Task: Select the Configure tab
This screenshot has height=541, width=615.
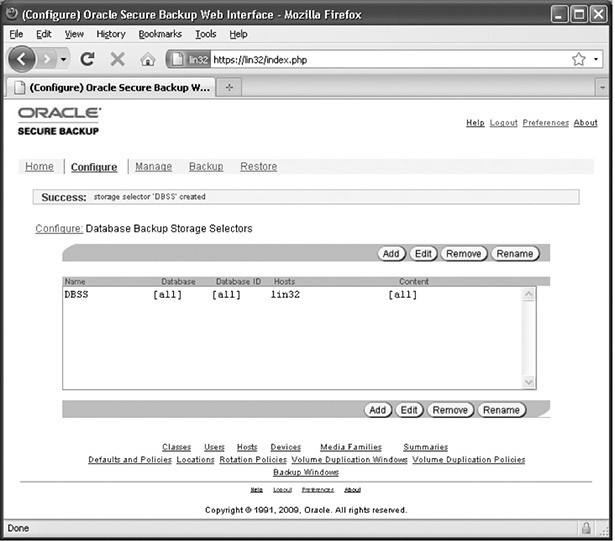Action: pos(94,167)
